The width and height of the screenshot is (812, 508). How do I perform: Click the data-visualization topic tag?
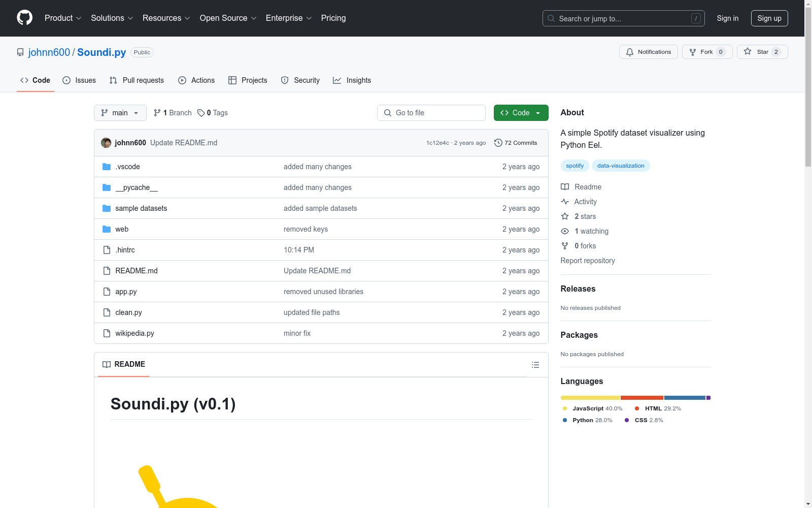(x=621, y=166)
